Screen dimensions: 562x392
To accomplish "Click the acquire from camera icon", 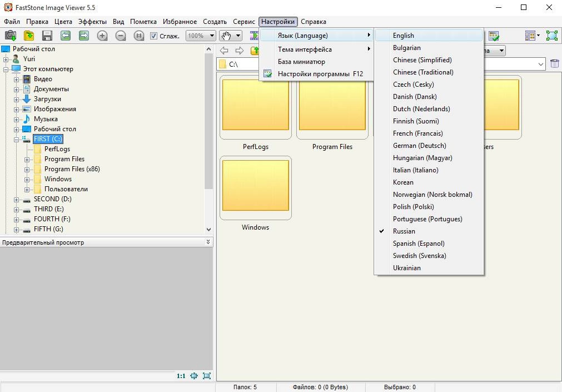I will point(11,36).
